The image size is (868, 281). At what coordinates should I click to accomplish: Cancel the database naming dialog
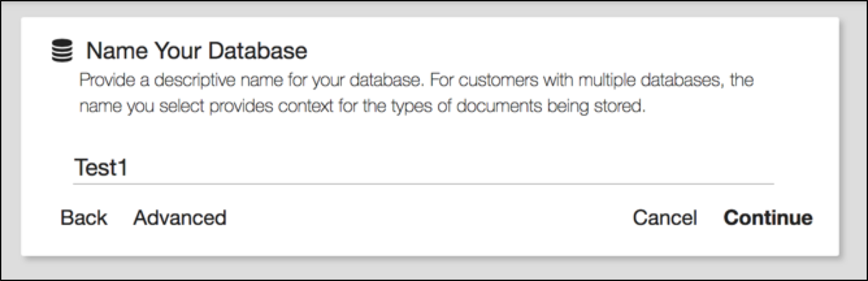[x=664, y=218]
